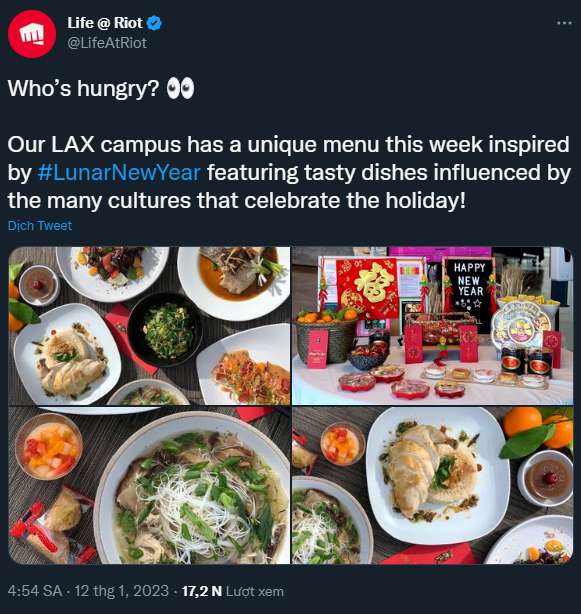Open the @LifeAtRiot handle link

tap(107, 43)
